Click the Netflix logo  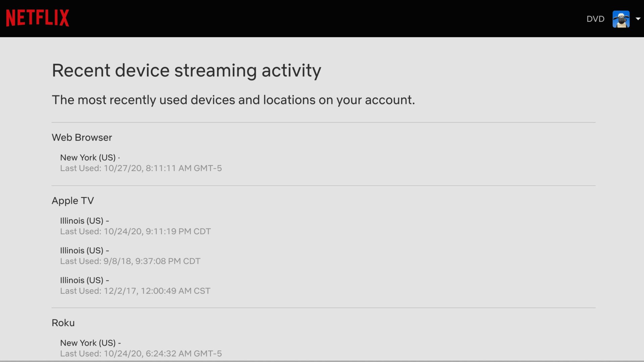pyautogui.click(x=38, y=18)
